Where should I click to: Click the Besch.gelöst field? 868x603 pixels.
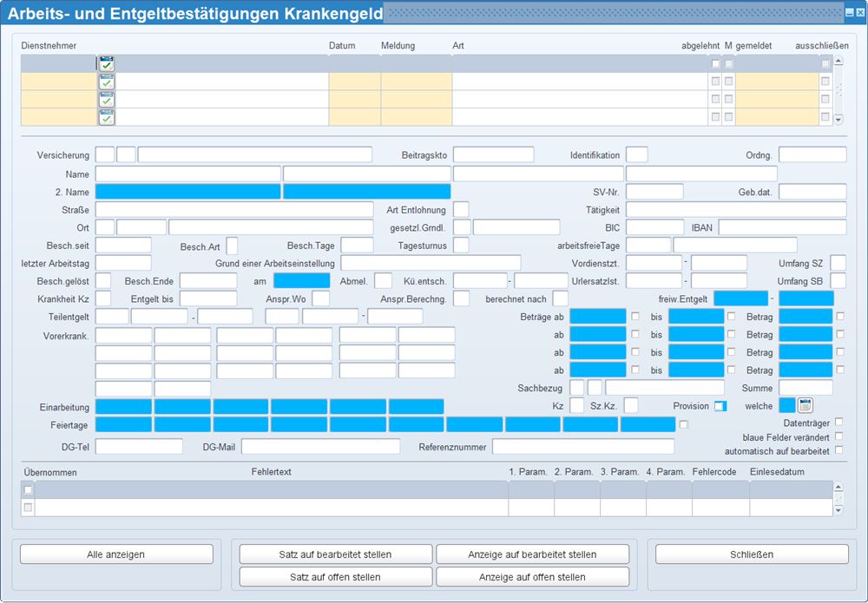(x=103, y=280)
